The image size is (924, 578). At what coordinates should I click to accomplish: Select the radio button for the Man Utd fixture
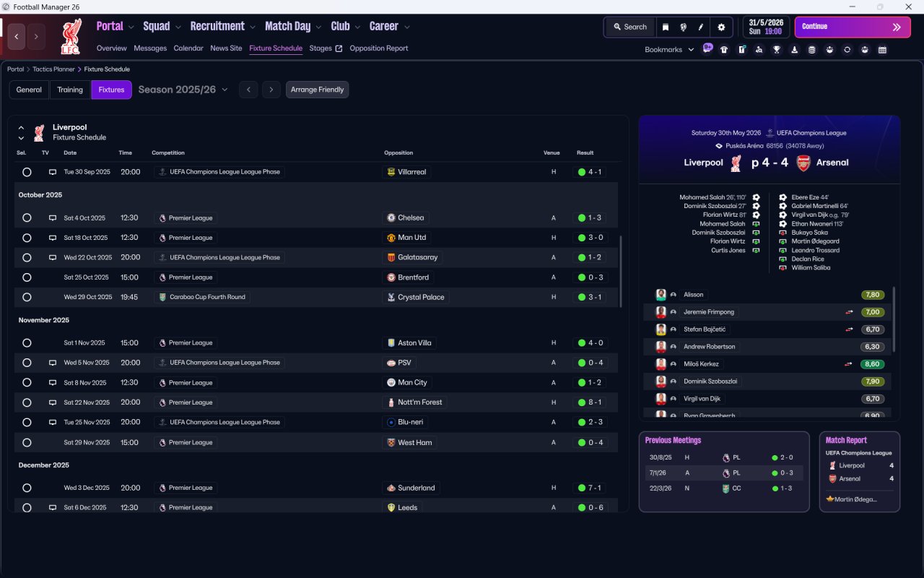click(x=27, y=238)
